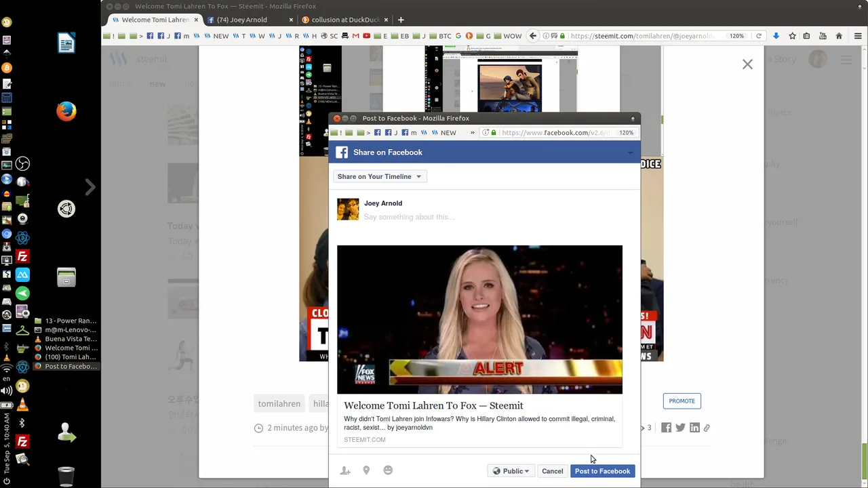Switch to Post to Facebo... window entry

click(66, 367)
